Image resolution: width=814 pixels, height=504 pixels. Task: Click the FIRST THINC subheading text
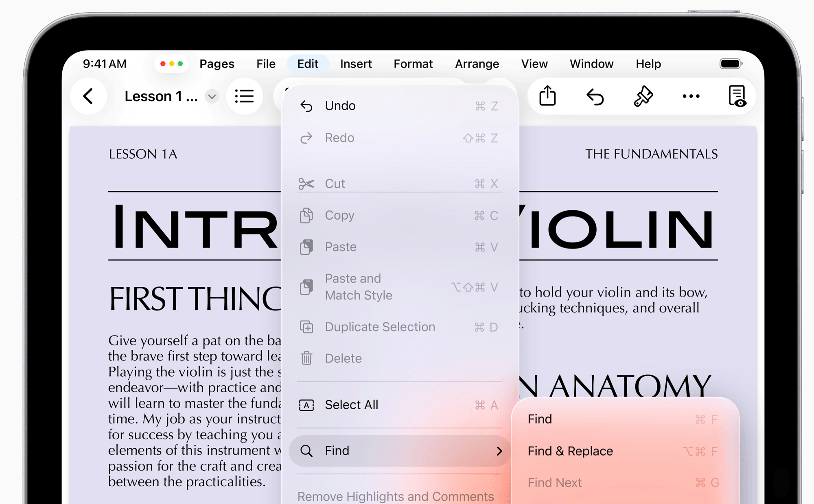195,299
